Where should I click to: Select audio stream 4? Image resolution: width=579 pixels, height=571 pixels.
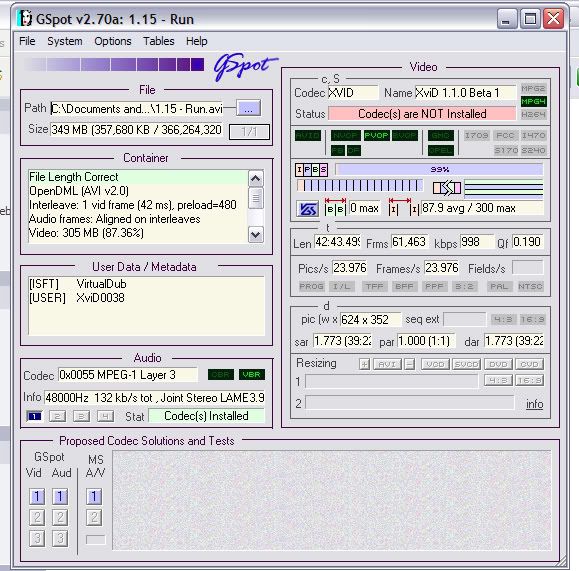click(105, 416)
